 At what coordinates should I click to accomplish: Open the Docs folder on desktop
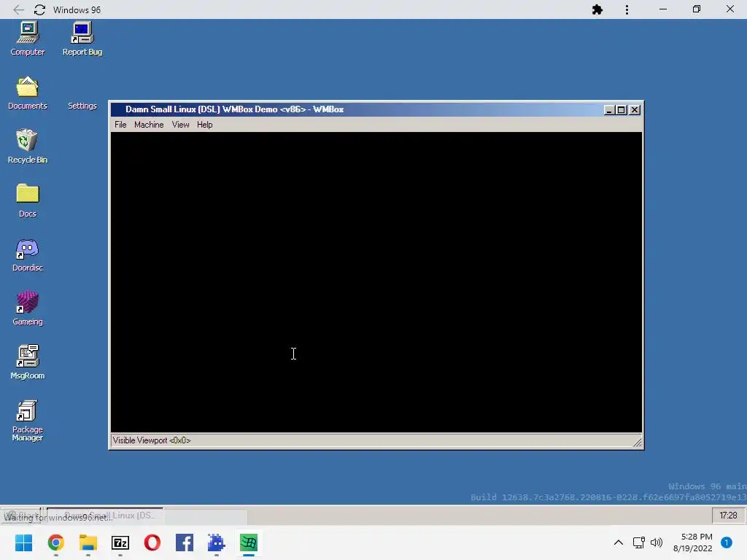[28, 201]
